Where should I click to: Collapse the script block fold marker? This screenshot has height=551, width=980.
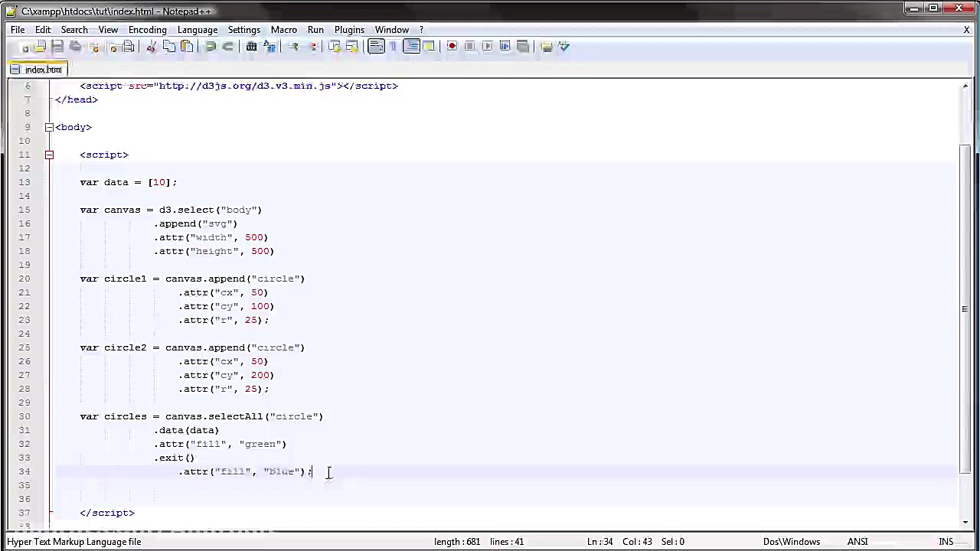[x=49, y=155]
